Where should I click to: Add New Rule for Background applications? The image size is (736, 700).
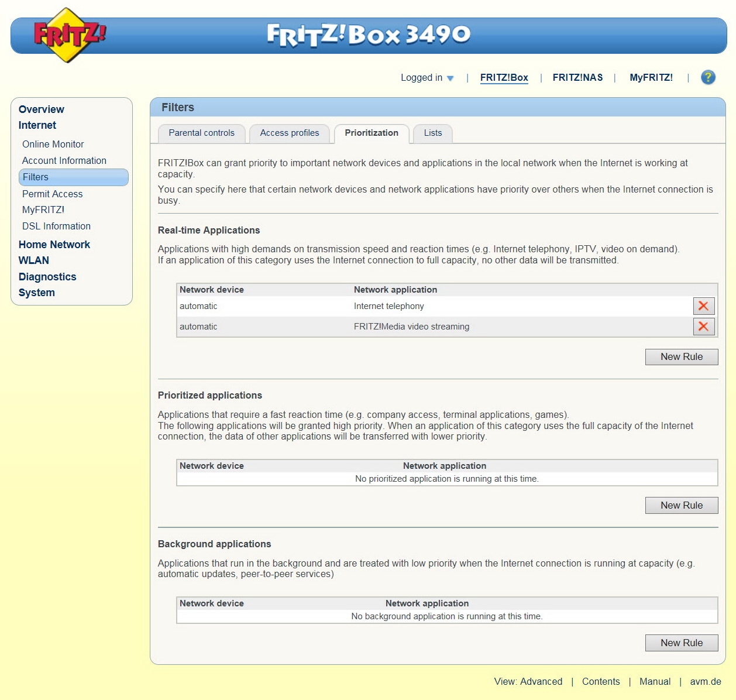(682, 643)
